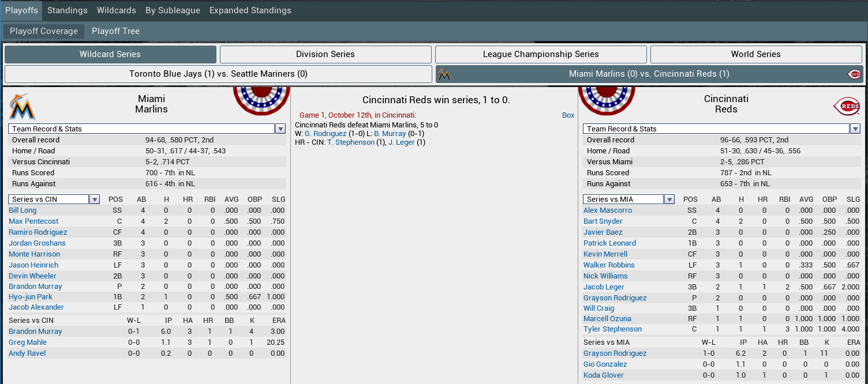Click small Reds icon in series bar
Viewport: 868px width, 384px height.
(854, 74)
